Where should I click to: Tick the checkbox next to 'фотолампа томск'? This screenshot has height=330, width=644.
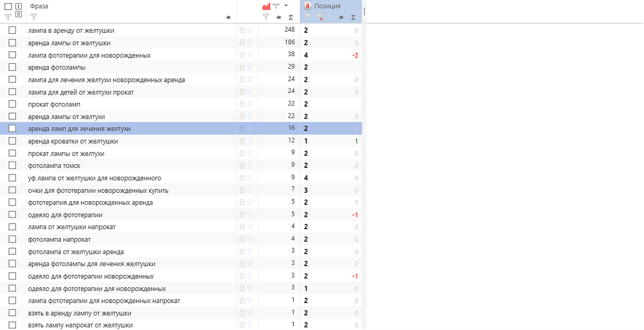click(x=12, y=165)
